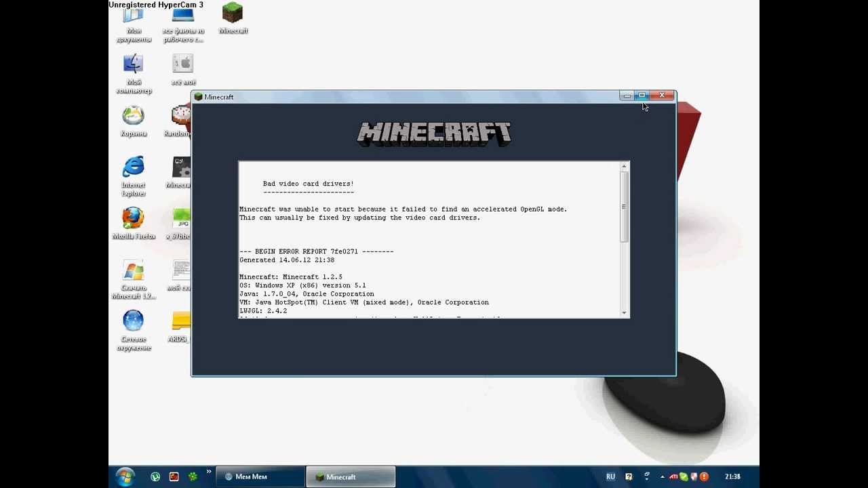Click the 'OS: Windows XP (x86) version 5.1' line
The width and height of the screenshot is (868, 488).
click(x=302, y=285)
